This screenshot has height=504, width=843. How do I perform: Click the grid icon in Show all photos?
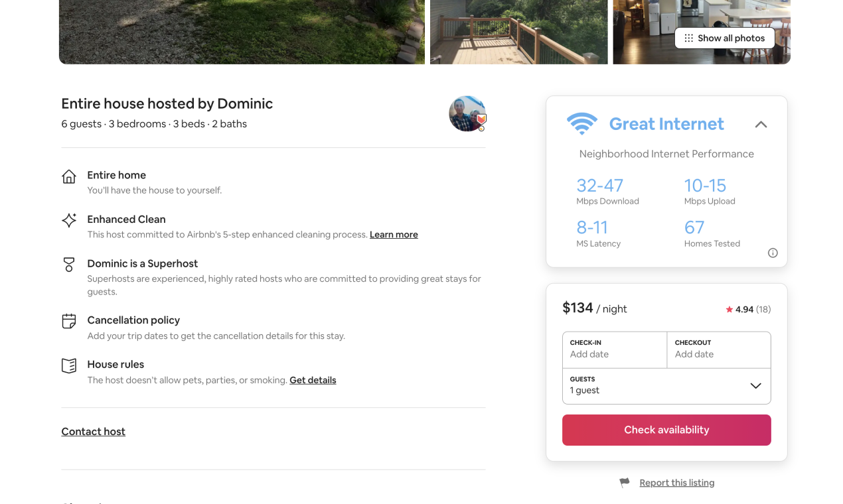(x=689, y=38)
